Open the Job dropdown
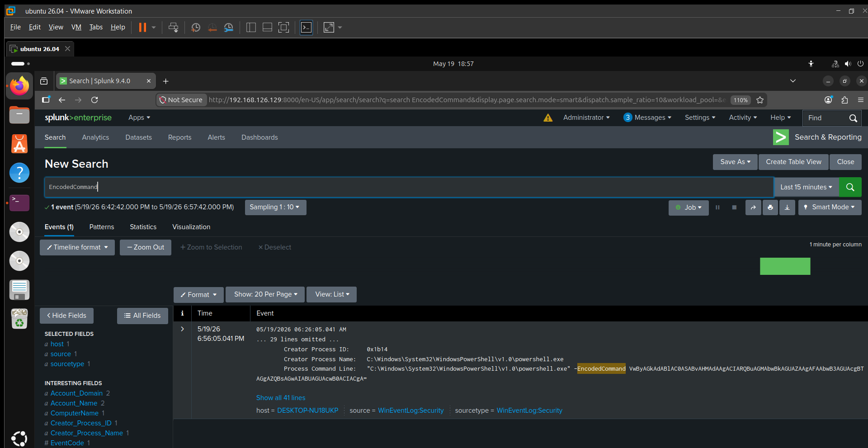868x448 pixels. [689, 207]
